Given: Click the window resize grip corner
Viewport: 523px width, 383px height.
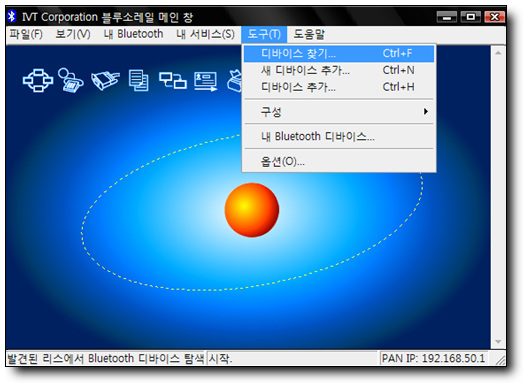Looking at the screenshot, I should (500, 360).
